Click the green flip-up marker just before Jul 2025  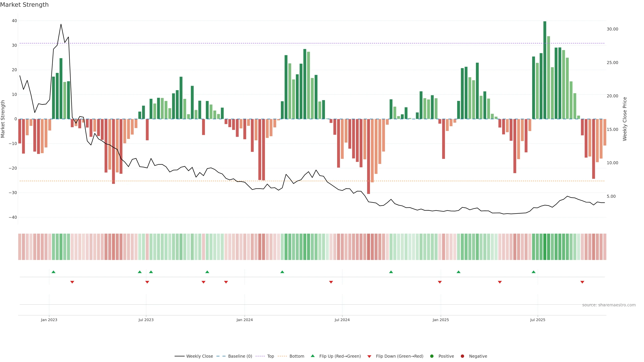pyautogui.click(x=533, y=272)
